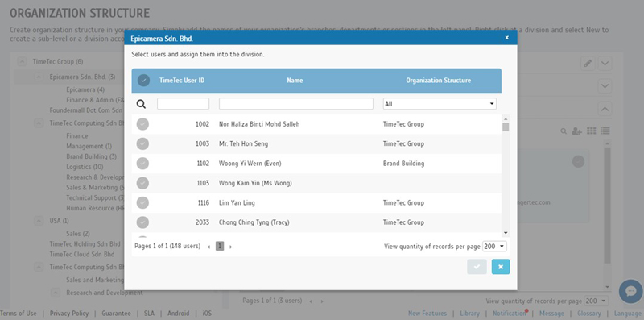Go to next page in dialog pagination
This screenshot has height=320, width=644.
tap(230, 247)
